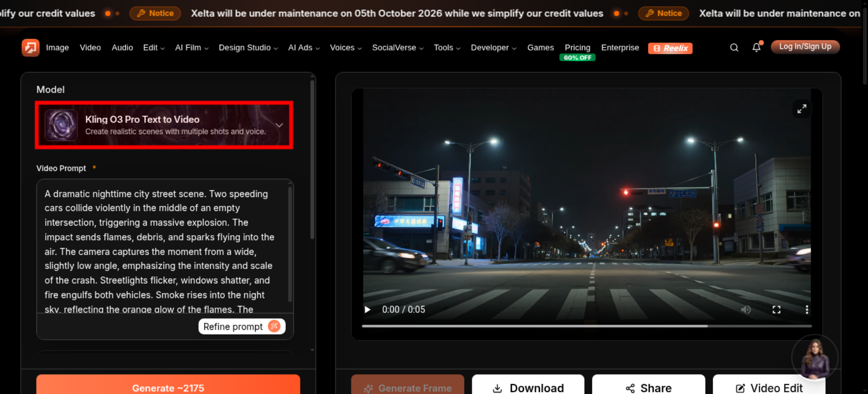Open the video player three-dot menu
The width and height of the screenshot is (868, 394).
pyautogui.click(x=807, y=309)
